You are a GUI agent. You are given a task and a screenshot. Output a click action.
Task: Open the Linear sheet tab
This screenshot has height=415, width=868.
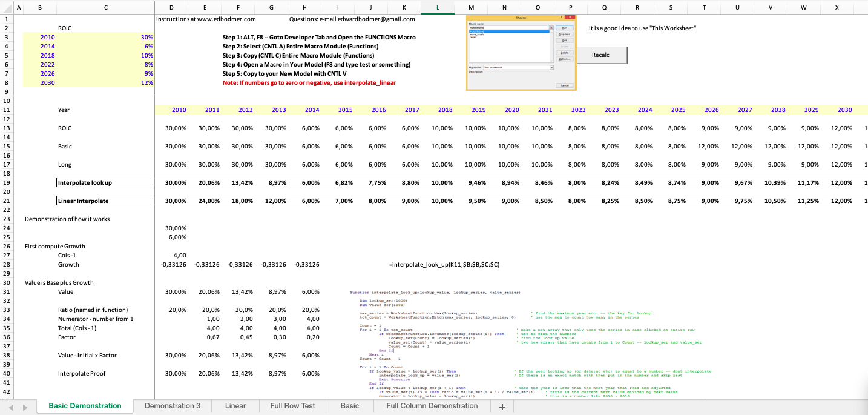pyautogui.click(x=235, y=406)
